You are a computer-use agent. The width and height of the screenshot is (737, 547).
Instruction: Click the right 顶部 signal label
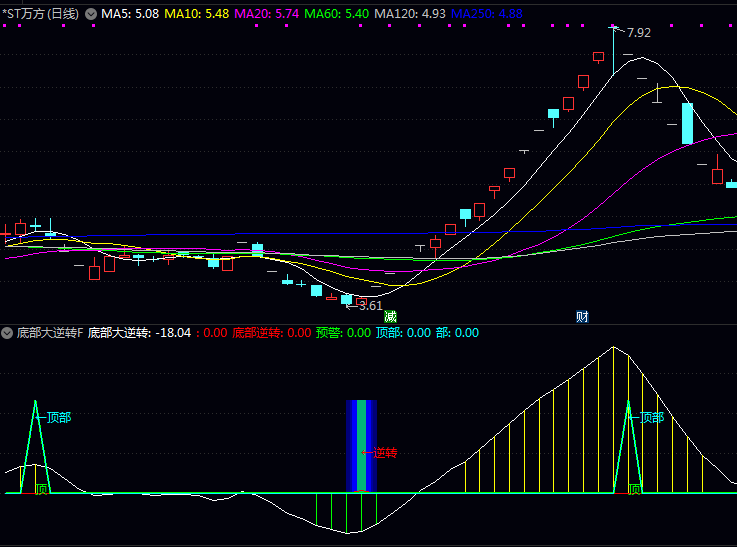[x=651, y=417]
